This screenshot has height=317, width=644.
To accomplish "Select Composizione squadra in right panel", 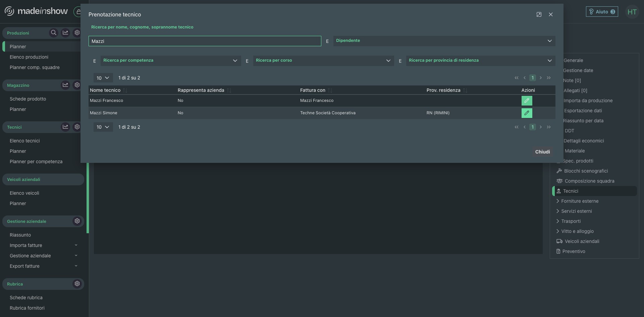I will tap(589, 181).
